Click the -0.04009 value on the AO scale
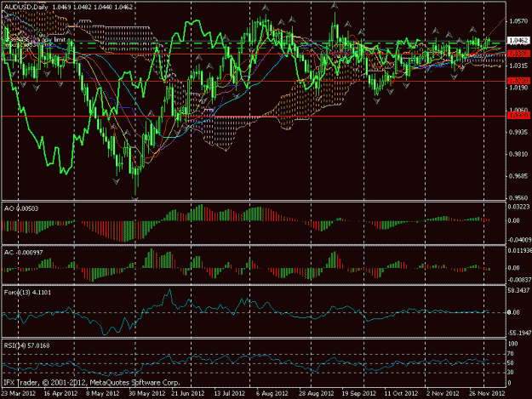Screen dimensions: 532x399 (519, 240)
